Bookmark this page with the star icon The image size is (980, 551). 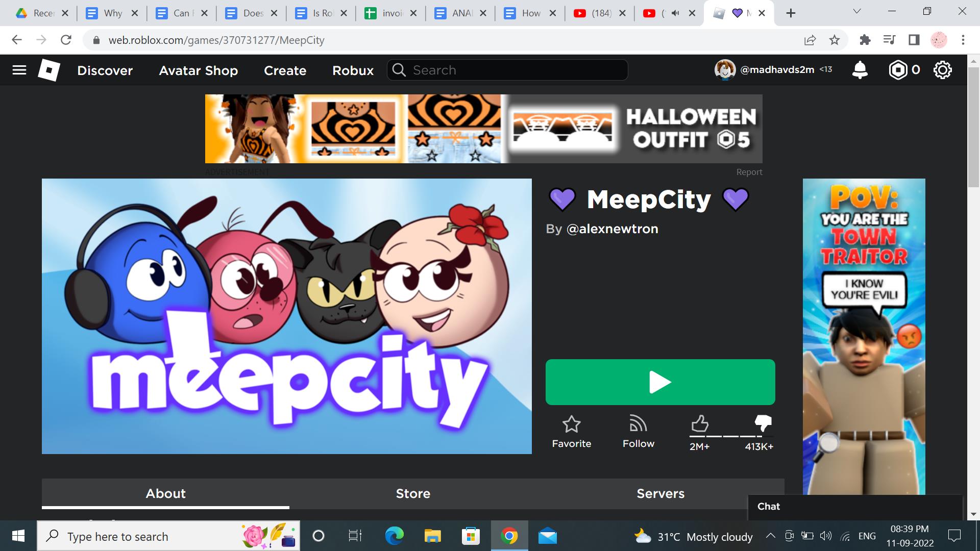[x=835, y=40]
